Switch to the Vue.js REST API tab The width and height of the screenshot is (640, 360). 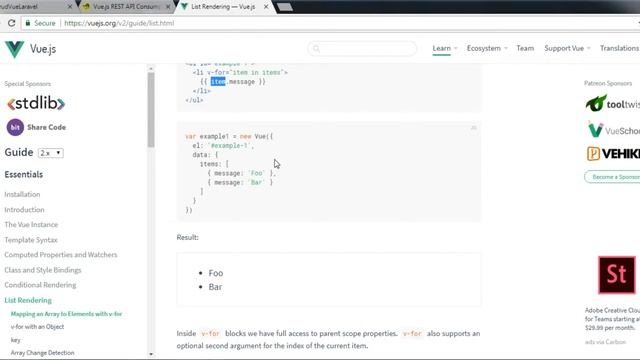click(126, 7)
